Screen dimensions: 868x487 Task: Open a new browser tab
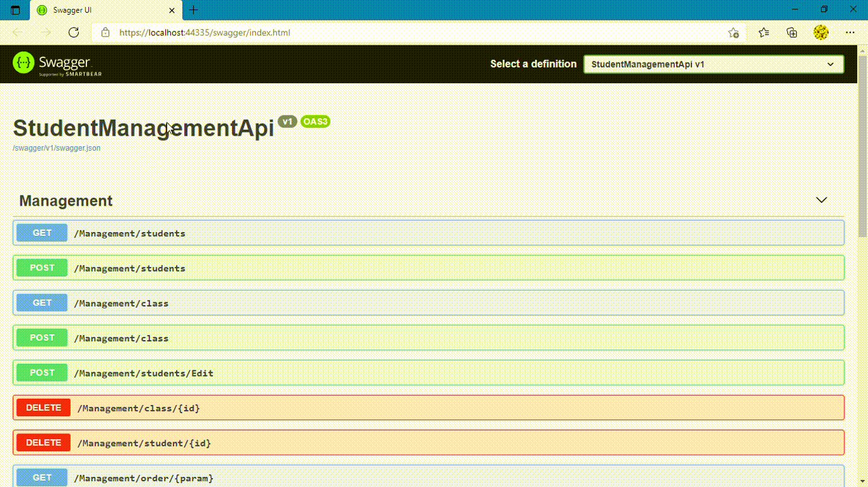(x=194, y=10)
